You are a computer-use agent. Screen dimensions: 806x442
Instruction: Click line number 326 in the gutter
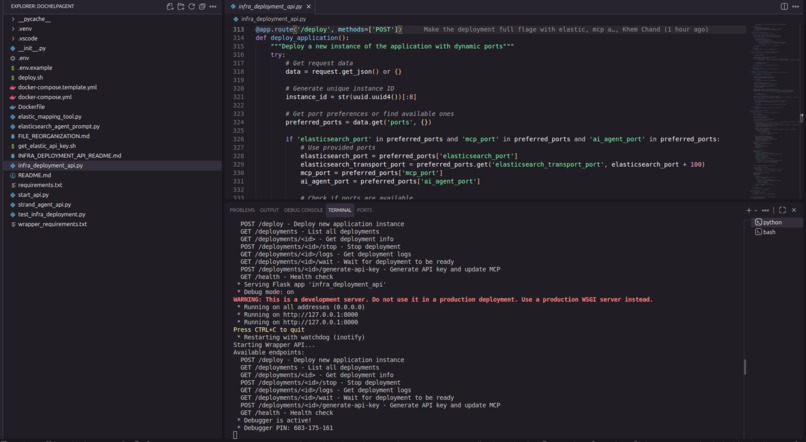[238, 139]
